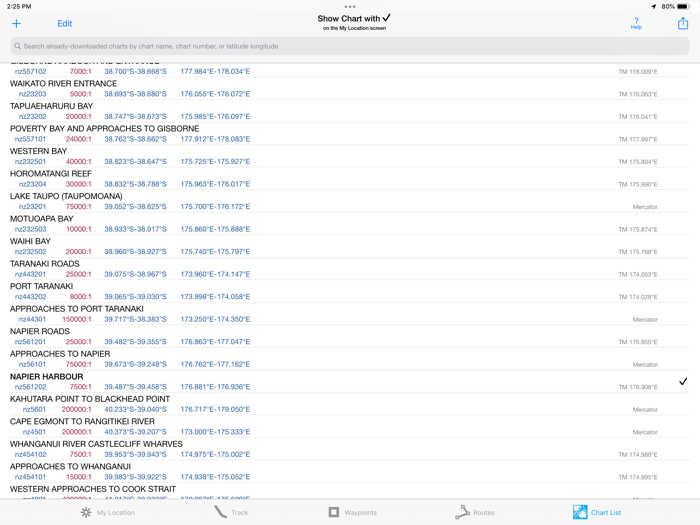Click chart number nz454102
The height and width of the screenshot is (525, 700).
[x=30, y=454]
